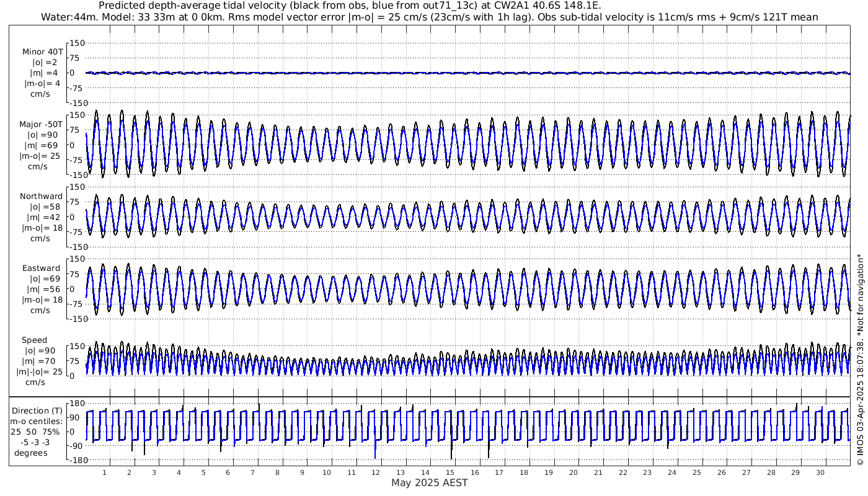Click the "degrees" unit label
The height and width of the screenshot is (496, 868).
[32, 453]
